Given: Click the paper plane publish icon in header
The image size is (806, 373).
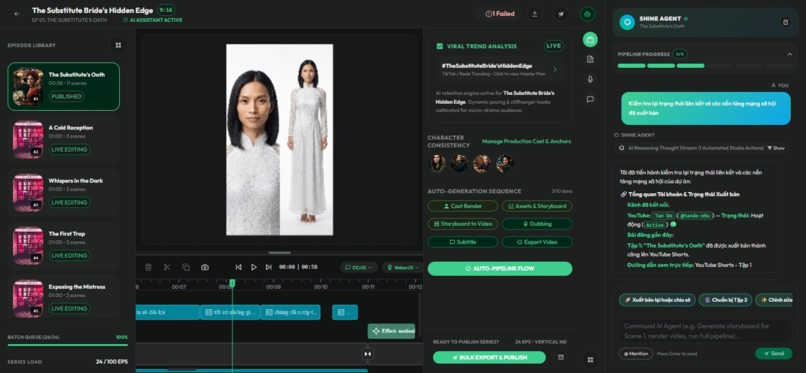Looking at the screenshot, I should point(561,14).
